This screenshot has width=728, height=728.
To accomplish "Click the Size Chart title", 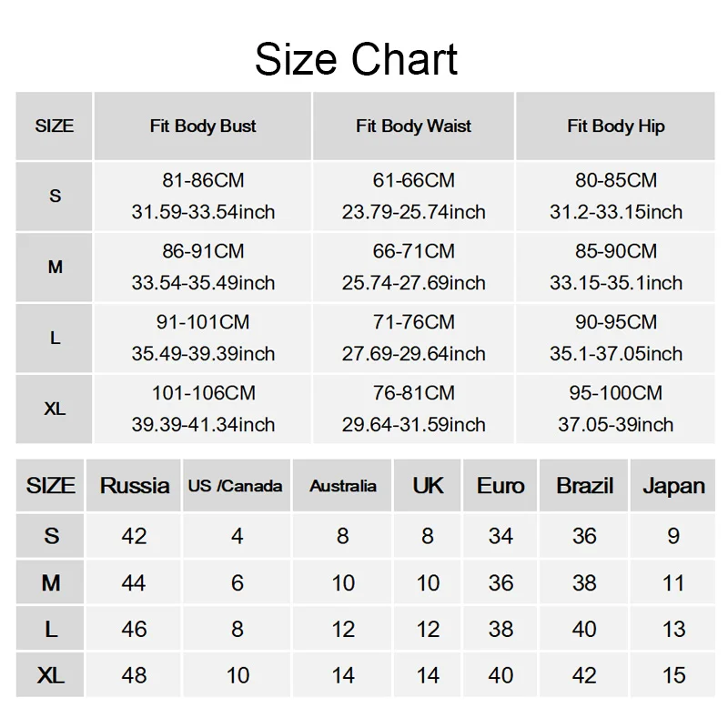I will pos(356,59).
